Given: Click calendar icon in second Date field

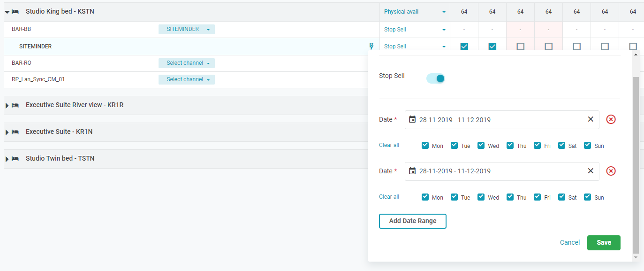Looking at the screenshot, I should [x=412, y=171].
